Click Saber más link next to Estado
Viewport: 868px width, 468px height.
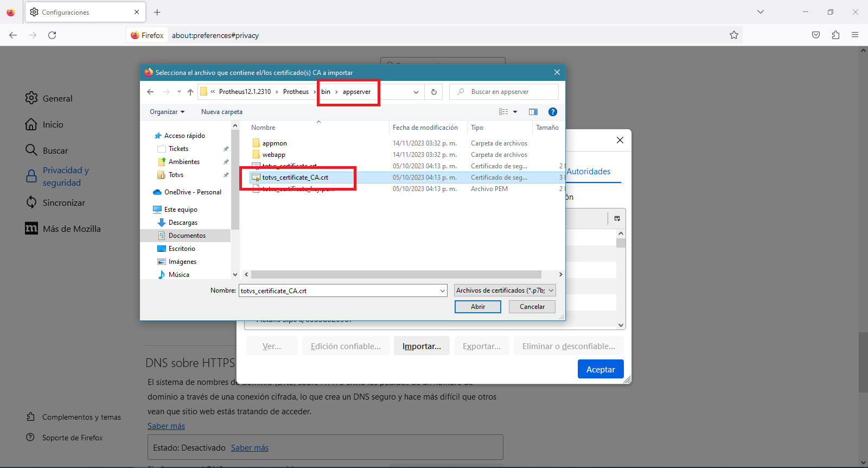(250, 448)
